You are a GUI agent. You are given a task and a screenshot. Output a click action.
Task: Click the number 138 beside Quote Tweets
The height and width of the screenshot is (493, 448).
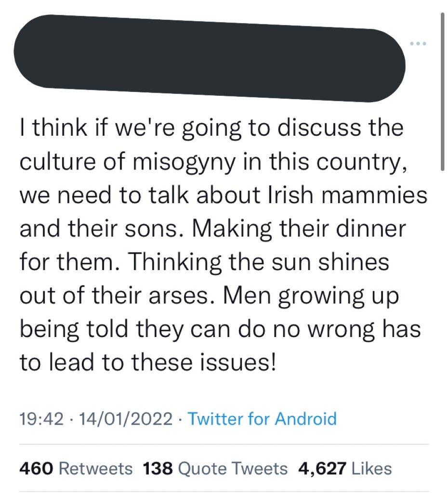(x=158, y=468)
